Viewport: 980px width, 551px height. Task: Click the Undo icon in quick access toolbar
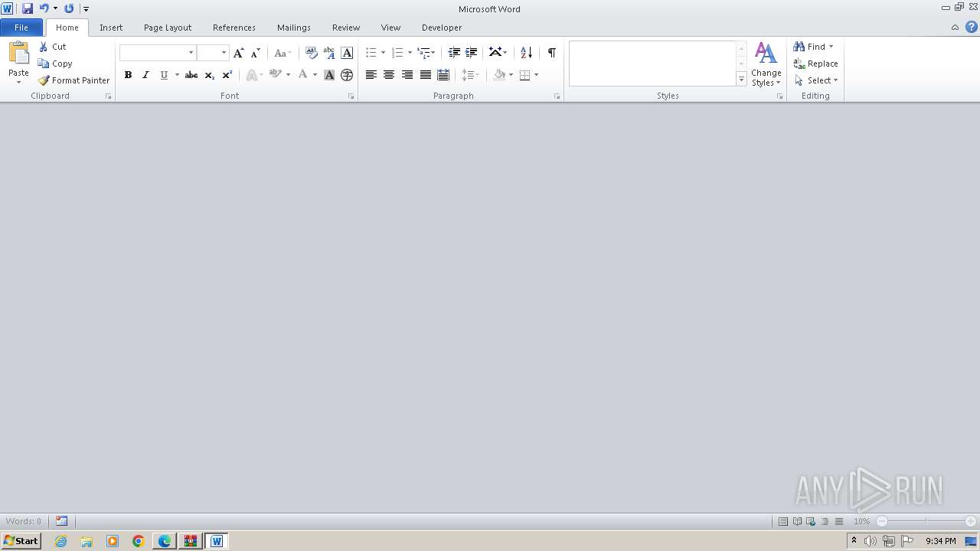(x=44, y=8)
